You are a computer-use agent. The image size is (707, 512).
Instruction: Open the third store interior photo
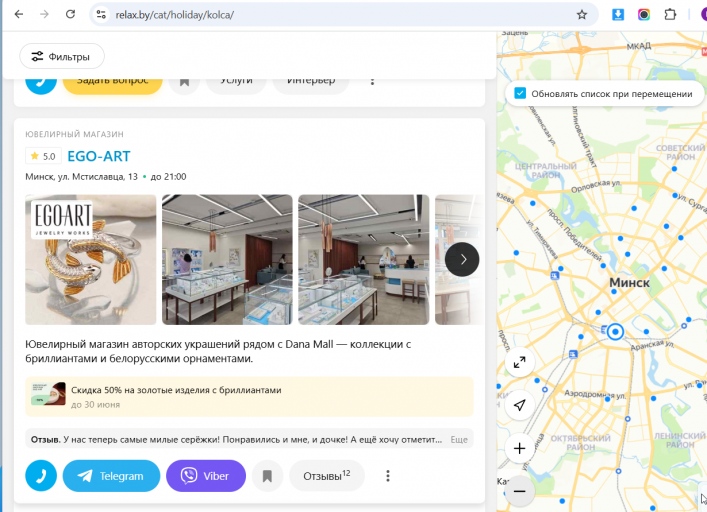click(x=364, y=259)
